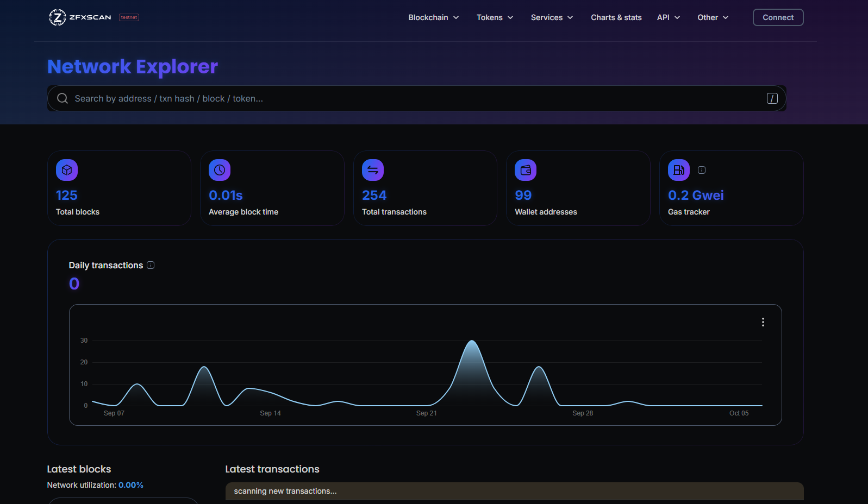Viewport: 868px width, 504px height.
Task: Click the Total transactions arrows icon
Action: tap(373, 170)
